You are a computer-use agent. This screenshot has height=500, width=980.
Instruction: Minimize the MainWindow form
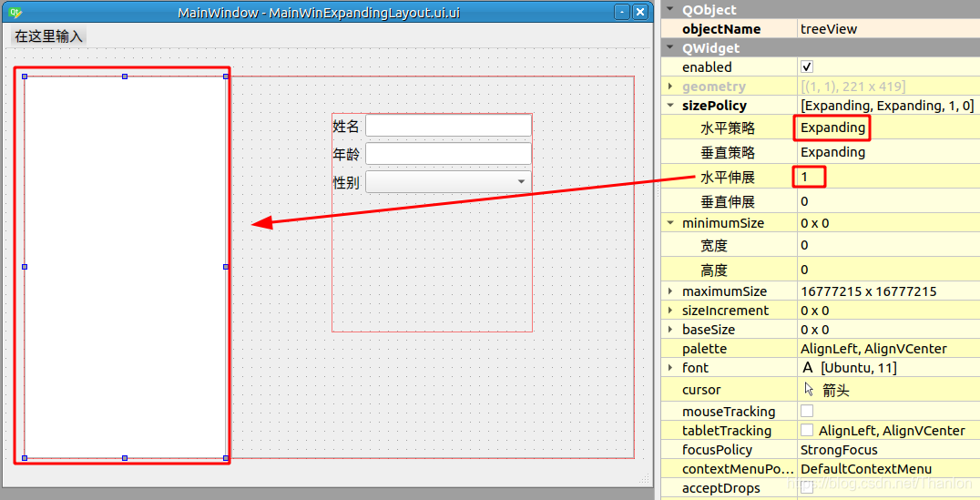click(622, 12)
